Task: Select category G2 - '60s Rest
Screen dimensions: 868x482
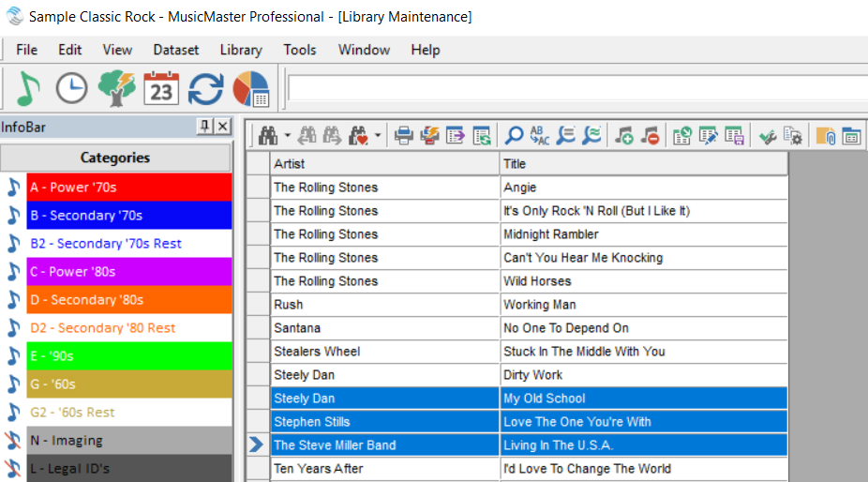Action: [x=129, y=413]
